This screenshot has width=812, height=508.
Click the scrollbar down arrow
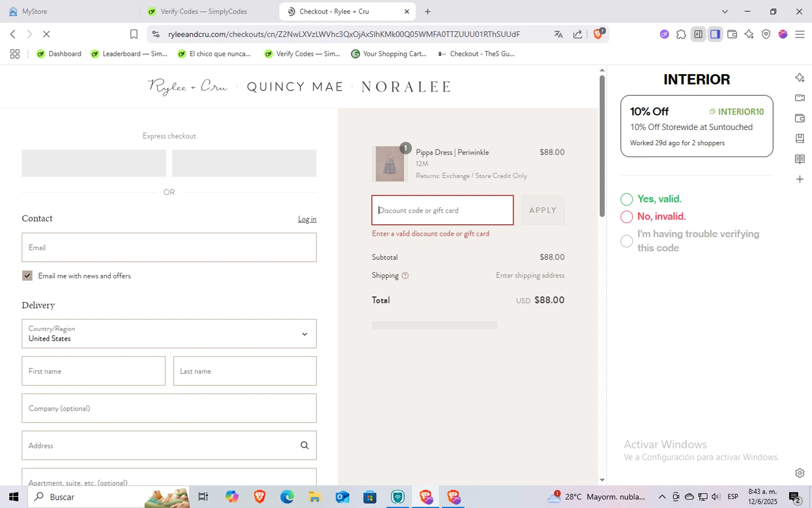pos(602,480)
